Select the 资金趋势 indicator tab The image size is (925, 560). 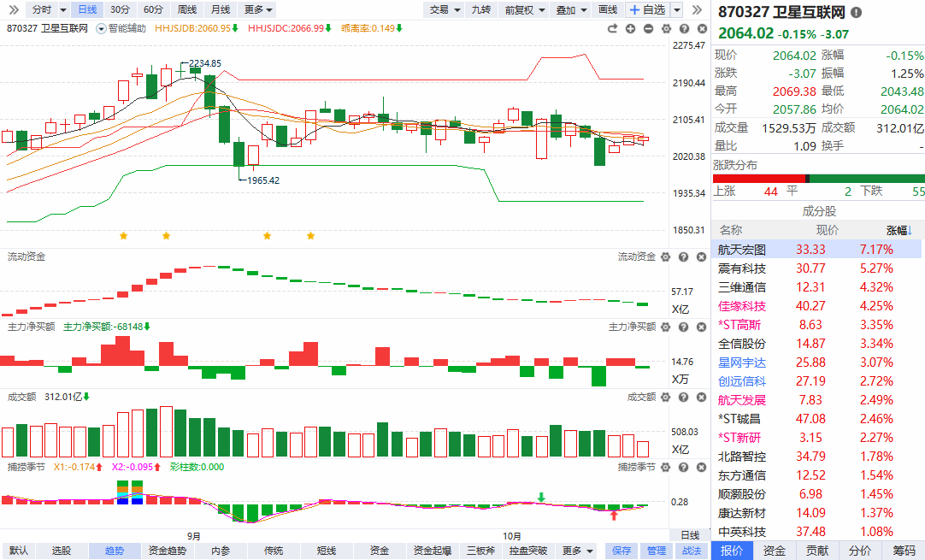[x=167, y=551]
